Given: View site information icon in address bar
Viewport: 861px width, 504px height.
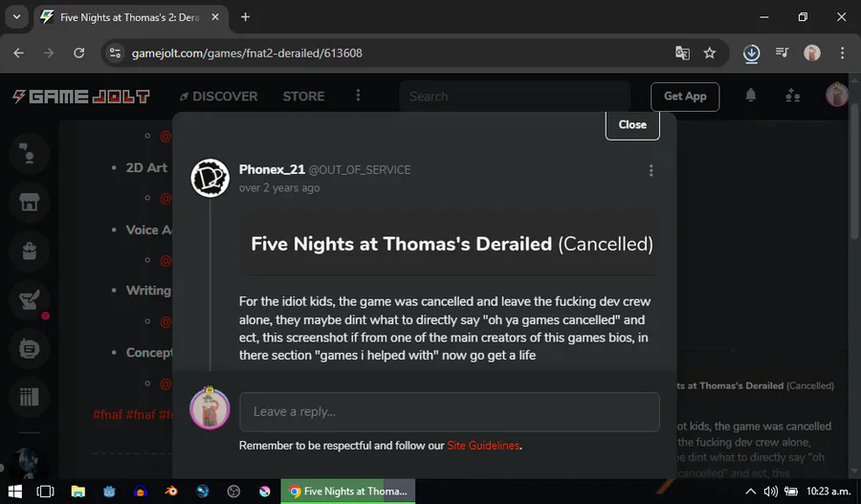Looking at the screenshot, I should [115, 54].
